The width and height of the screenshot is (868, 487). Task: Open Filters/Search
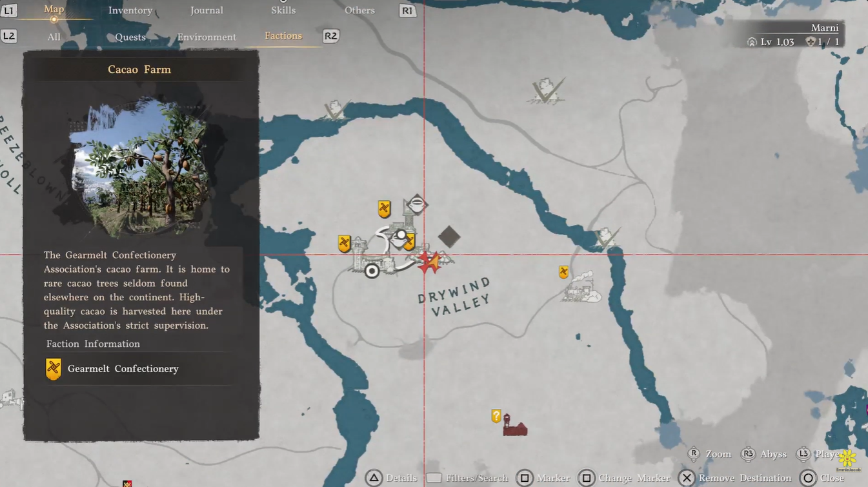coord(467,478)
